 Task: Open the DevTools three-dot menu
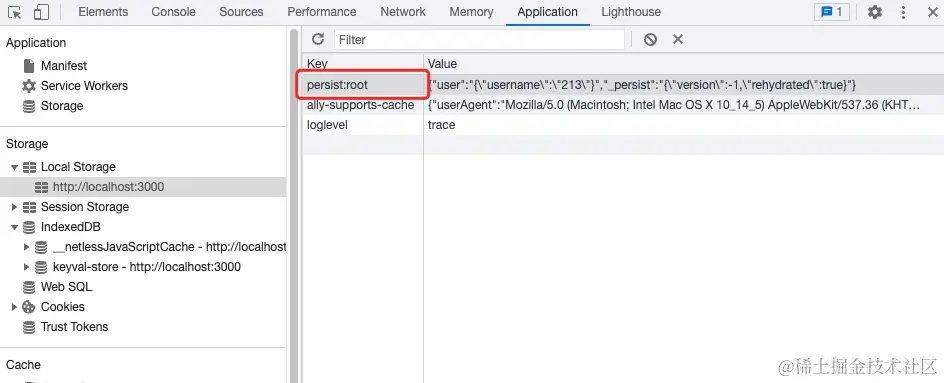[x=904, y=12]
